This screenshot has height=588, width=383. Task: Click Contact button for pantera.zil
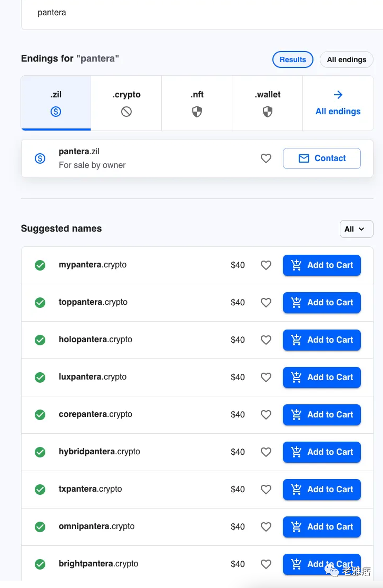(x=322, y=158)
